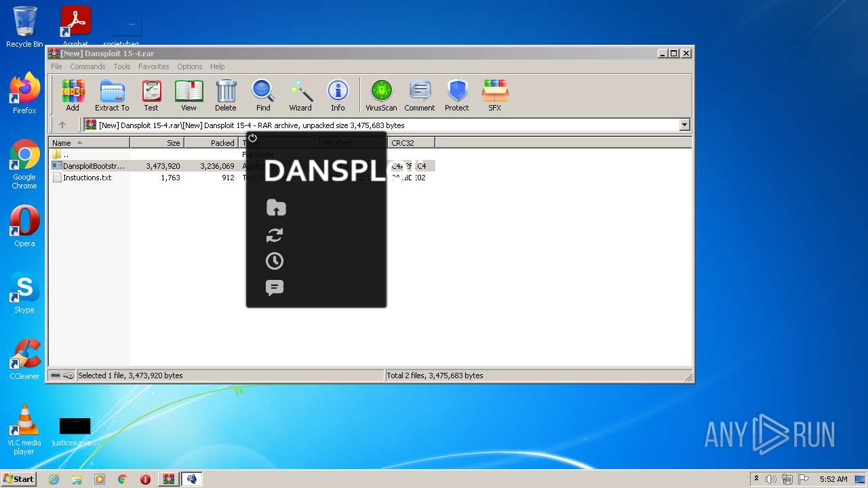Click the up one level arrow
This screenshot has height=488, width=868.
(62, 125)
